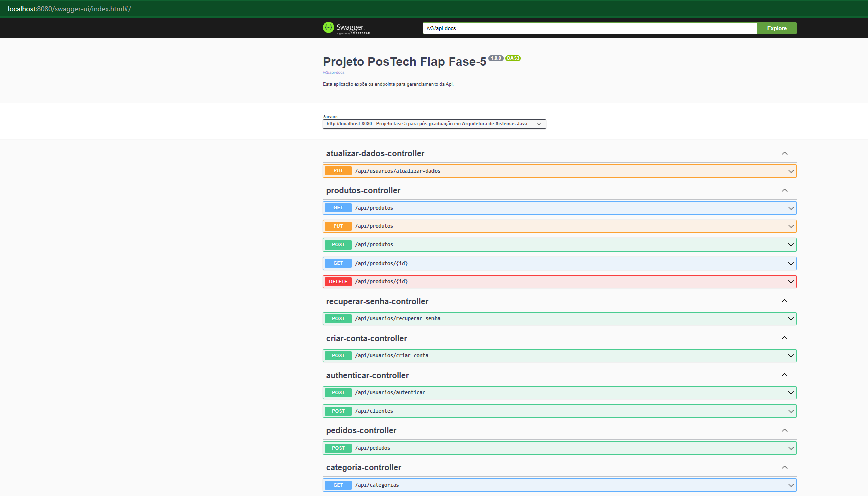The width and height of the screenshot is (868, 496).
Task: Click POST badge for recuperar-senha endpoint
Action: [x=338, y=319]
